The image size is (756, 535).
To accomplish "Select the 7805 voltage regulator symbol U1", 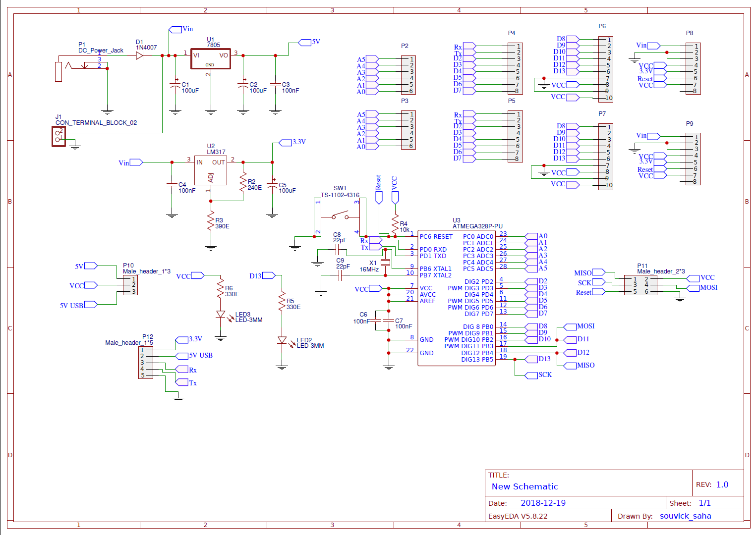I will click(210, 58).
